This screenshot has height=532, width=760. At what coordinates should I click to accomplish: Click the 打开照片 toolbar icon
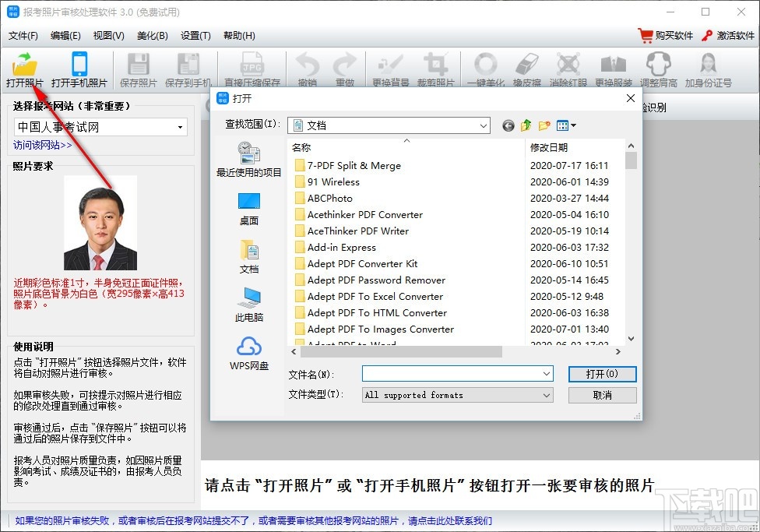pos(25,65)
